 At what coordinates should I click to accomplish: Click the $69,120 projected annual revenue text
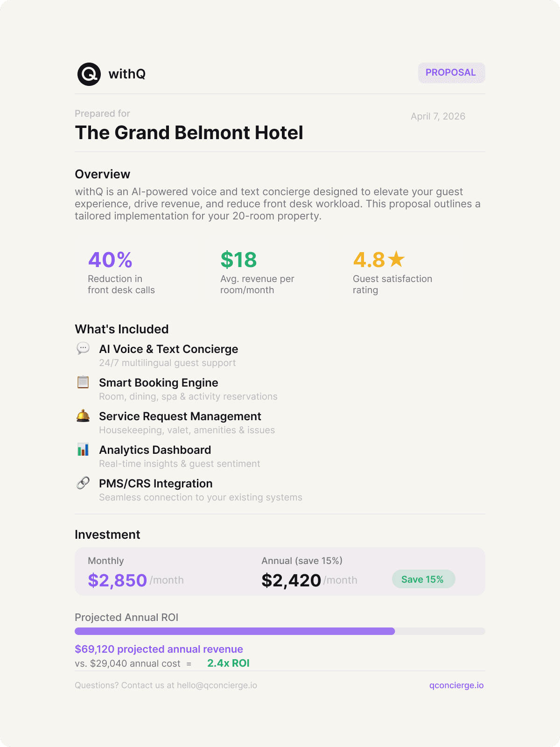click(x=159, y=649)
